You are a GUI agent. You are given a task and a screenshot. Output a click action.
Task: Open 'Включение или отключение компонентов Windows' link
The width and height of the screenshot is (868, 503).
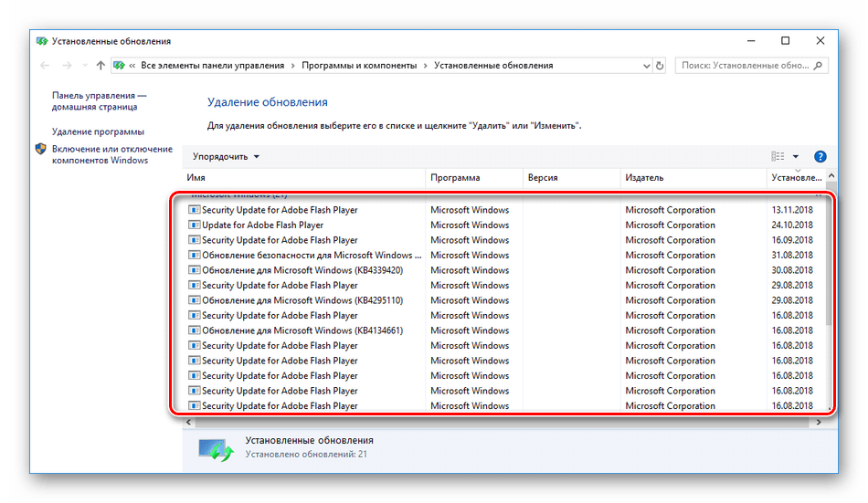(x=111, y=154)
